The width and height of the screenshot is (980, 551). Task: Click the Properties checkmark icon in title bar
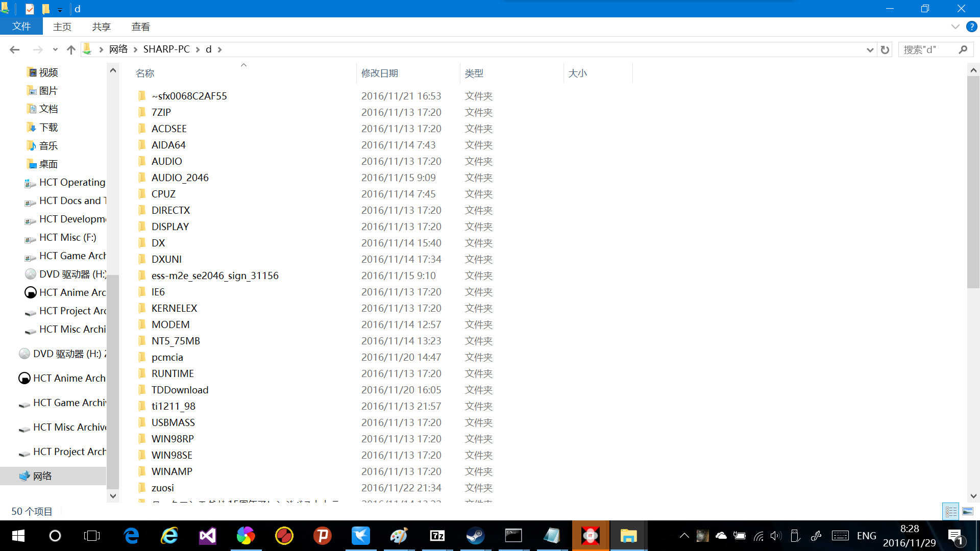pyautogui.click(x=30, y=9)
